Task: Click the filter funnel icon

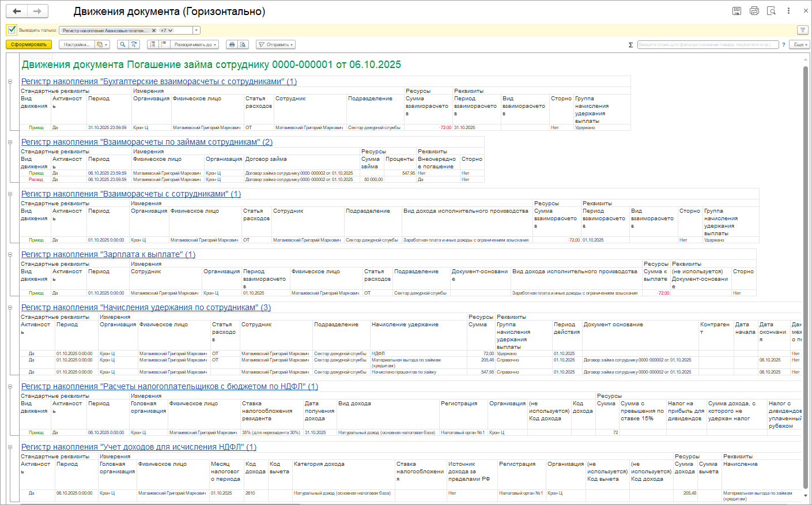Action: coord(802,30)
